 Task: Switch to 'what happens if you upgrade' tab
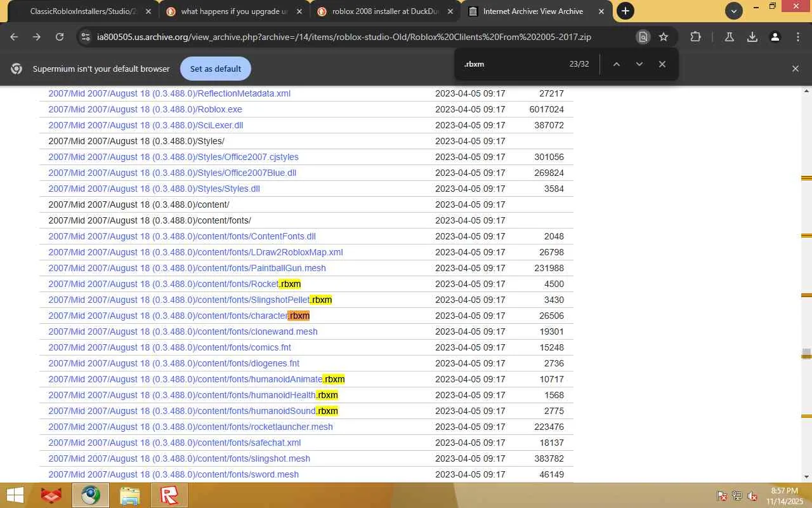[x=233, y=11]
